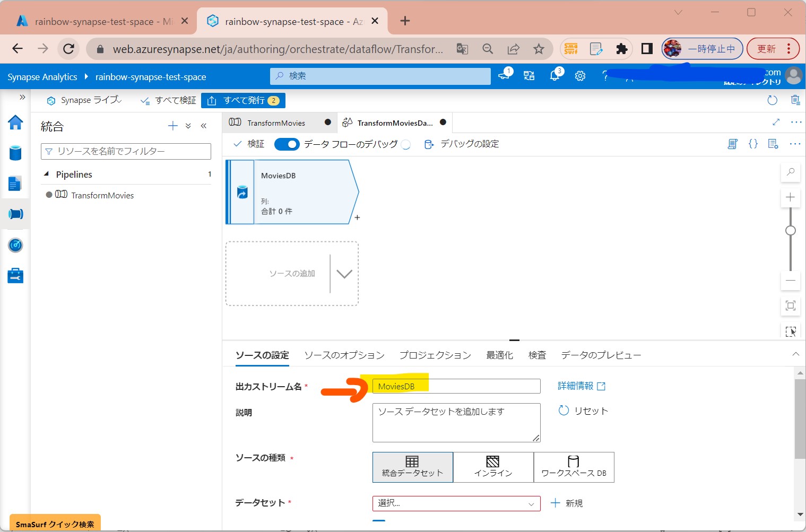This screenshot has height=532, width=806.
Task: Click the discard all changes icon
Action: coord(795,100)
